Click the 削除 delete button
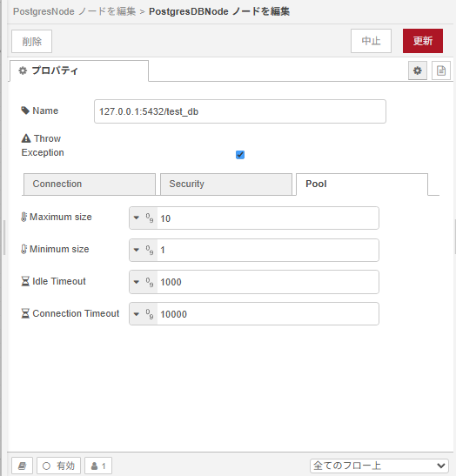Screen dimensions: 456x476 [x=32, y=41]
